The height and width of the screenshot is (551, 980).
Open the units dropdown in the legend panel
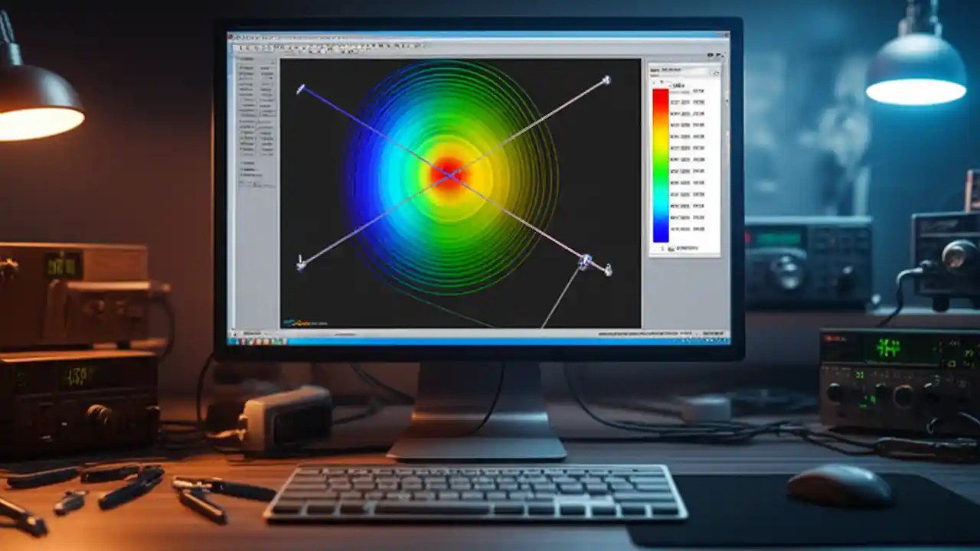tap(689, 84)
